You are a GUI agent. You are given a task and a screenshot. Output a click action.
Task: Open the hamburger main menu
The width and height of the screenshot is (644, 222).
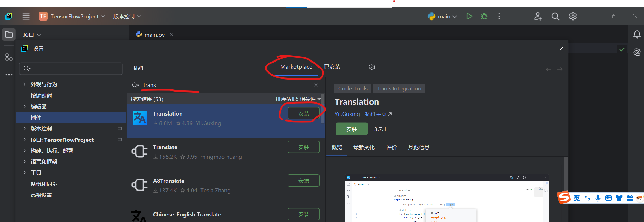pyautogui.click(x=26, y=16)
